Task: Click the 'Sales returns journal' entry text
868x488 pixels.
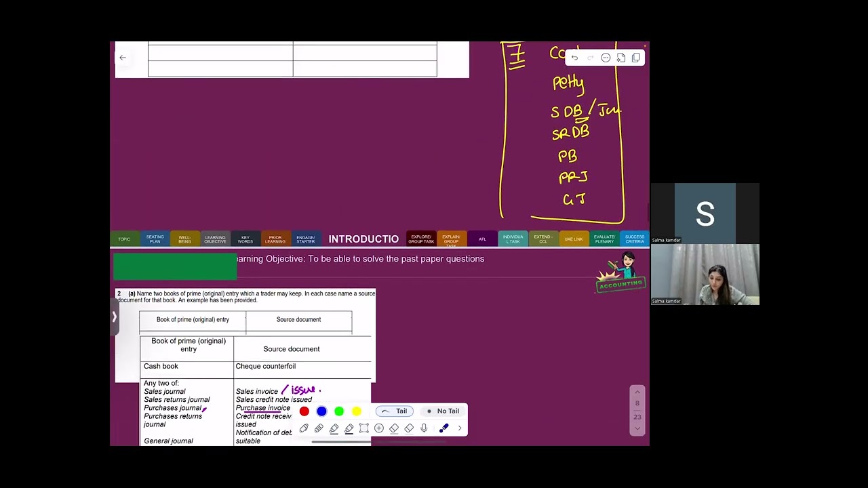Action: [176, 400]
